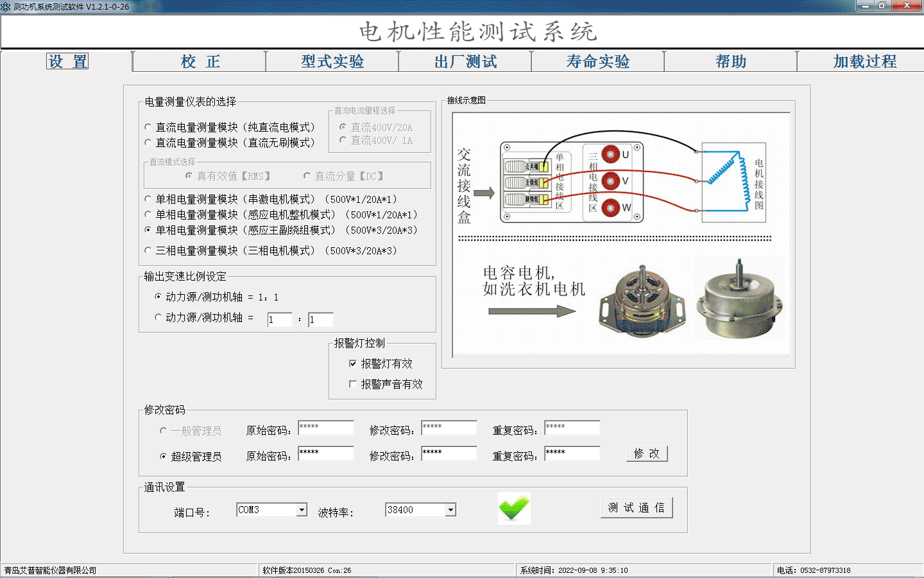
Task: Click the 超级管理员 original password field
Action: coord(326,453)
